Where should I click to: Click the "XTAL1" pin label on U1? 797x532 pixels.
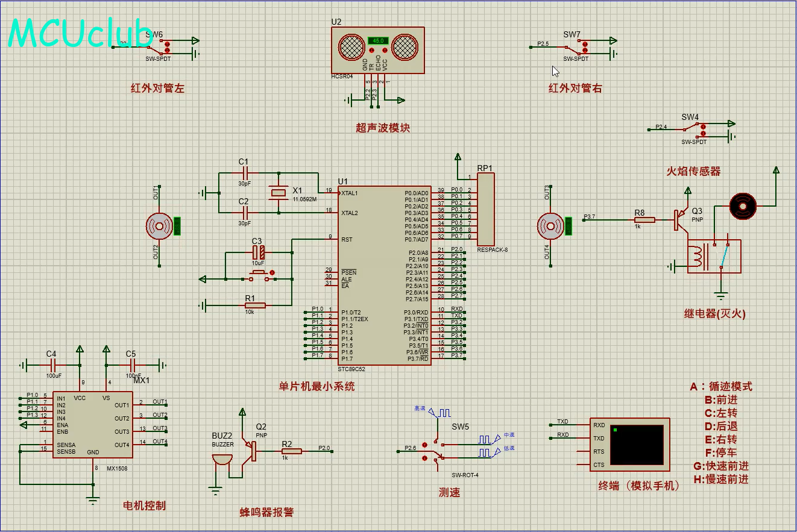[x=350, y=193]
